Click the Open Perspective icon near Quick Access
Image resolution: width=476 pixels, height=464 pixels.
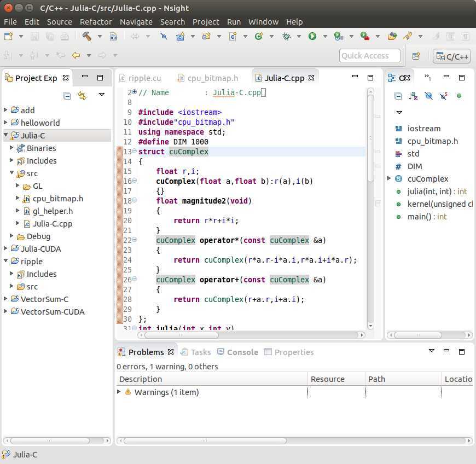pos(416,56)
